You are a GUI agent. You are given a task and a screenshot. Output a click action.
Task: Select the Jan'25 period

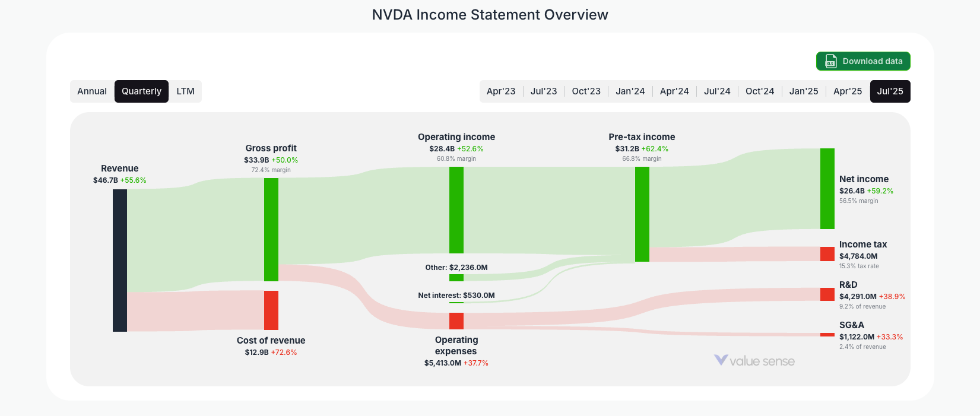click(804, 91)
